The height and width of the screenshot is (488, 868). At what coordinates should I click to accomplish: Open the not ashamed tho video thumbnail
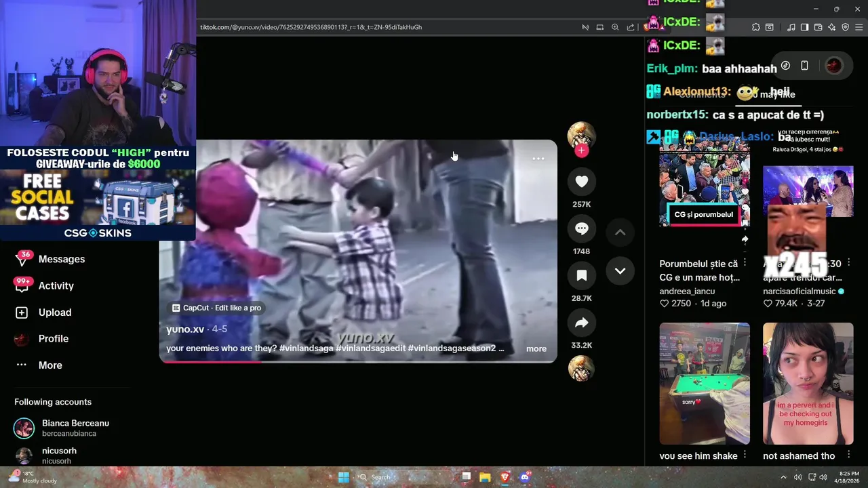click(x=808, y=384)
